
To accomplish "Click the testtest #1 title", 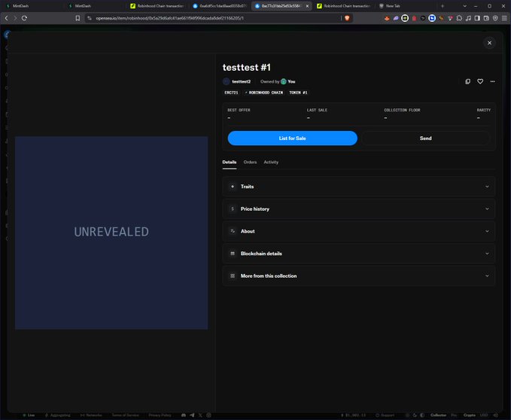I will [247, 68].
